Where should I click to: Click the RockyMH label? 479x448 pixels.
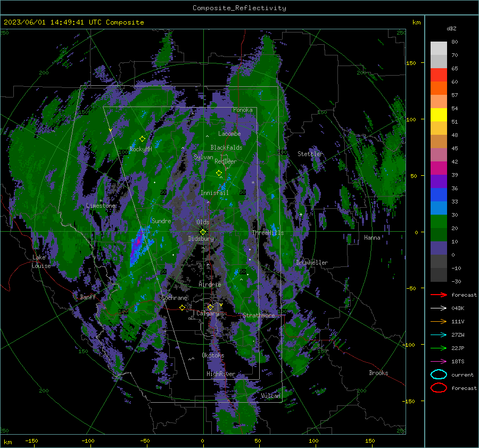pyautogui.click(x=141, y=149)
